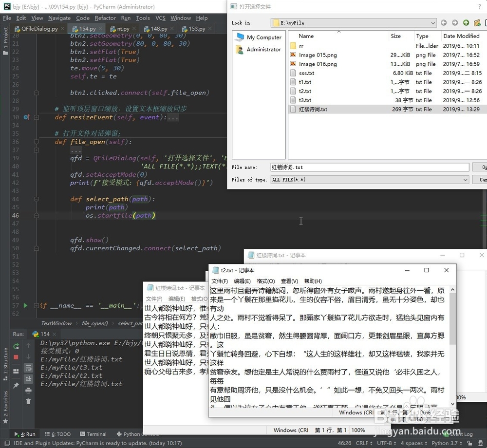This screenshot has width=487, height=448.
Task: Open Structure tool window
Action: coord(5,364)
